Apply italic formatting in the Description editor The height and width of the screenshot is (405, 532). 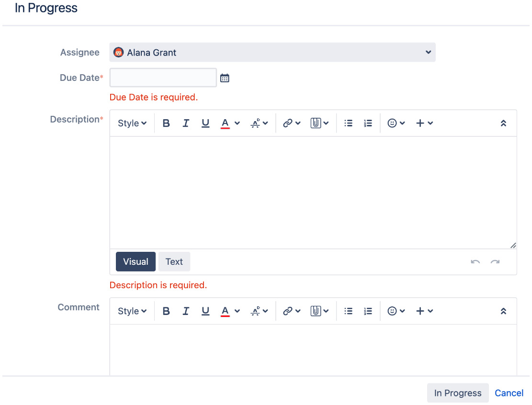[x=186, y=123]
